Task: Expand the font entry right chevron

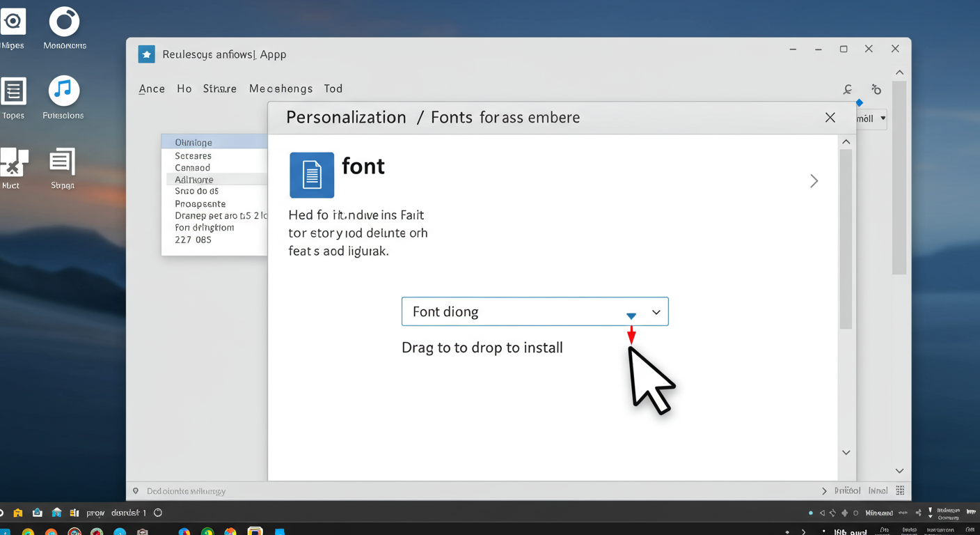Action: point(814,181)
